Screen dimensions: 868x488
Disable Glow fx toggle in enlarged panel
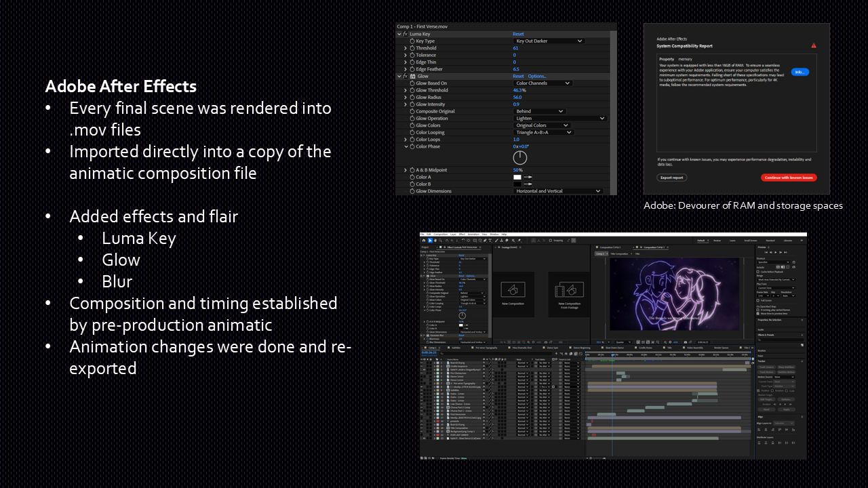pyautogui.click(x=406, y=77)
